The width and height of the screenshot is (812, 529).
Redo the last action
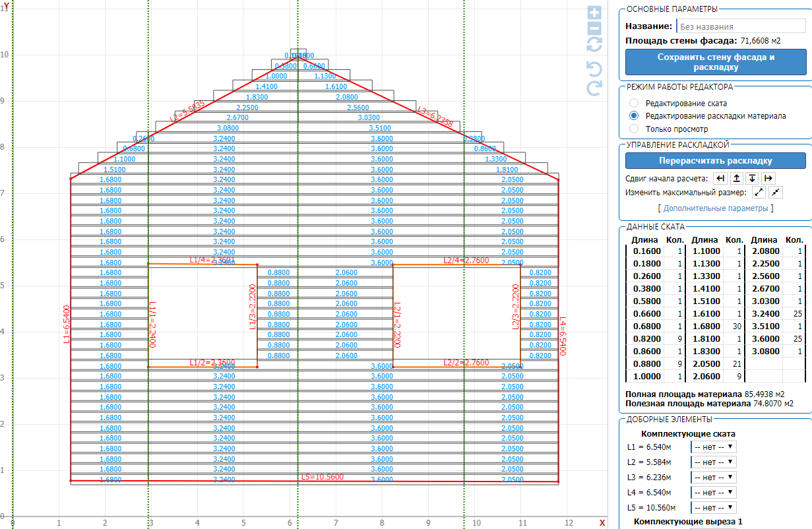click(594, 88)
